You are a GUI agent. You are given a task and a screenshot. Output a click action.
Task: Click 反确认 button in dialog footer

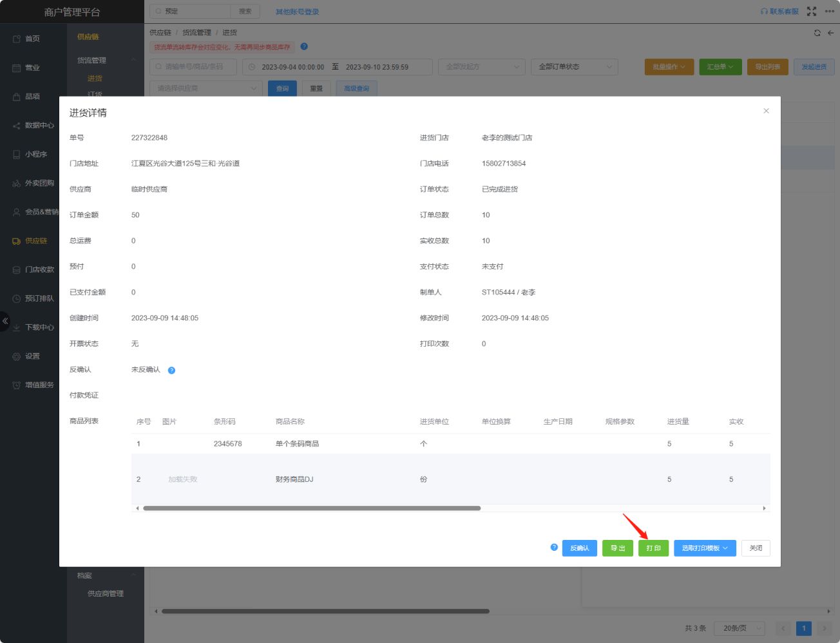click(x=580, y=548)
